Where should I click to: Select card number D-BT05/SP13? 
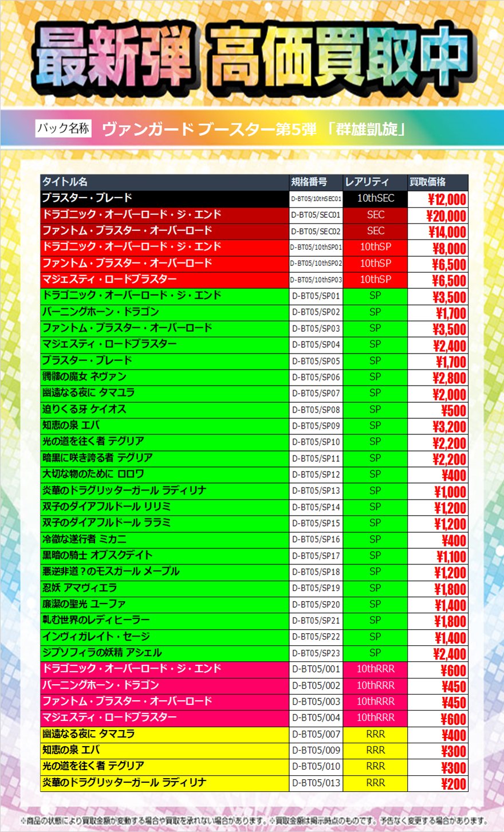pyautogui.click(x=316, y=490)
